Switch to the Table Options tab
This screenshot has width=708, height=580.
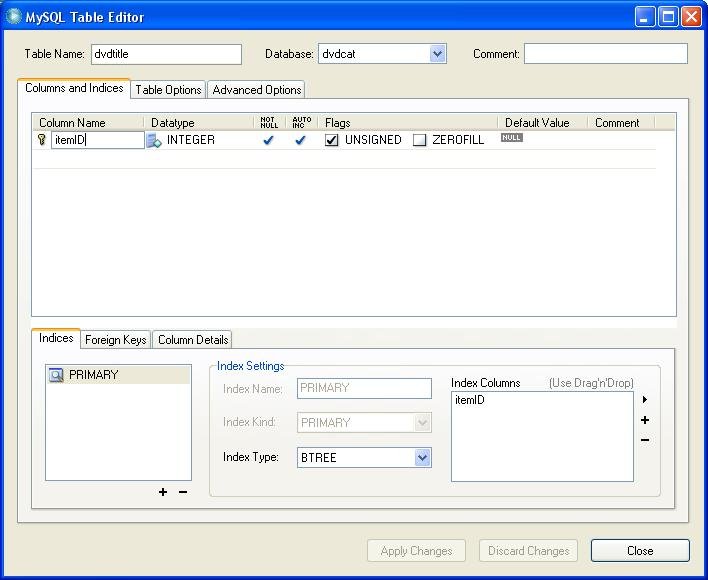pyautogui.click(x=168, y=90)
